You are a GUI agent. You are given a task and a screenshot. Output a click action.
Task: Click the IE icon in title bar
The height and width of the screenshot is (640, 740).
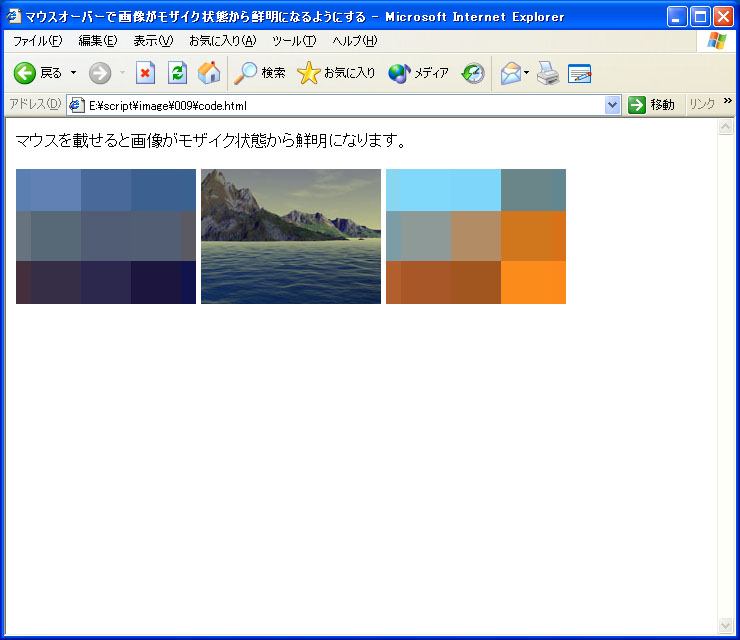point(14,17)
